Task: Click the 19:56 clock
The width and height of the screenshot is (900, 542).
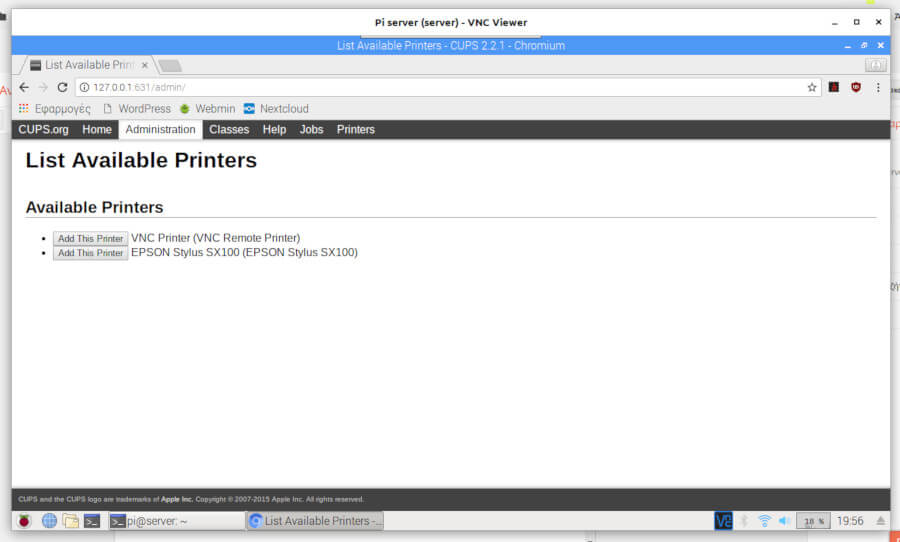Action: pyautogui.click(x=850, y=521)
